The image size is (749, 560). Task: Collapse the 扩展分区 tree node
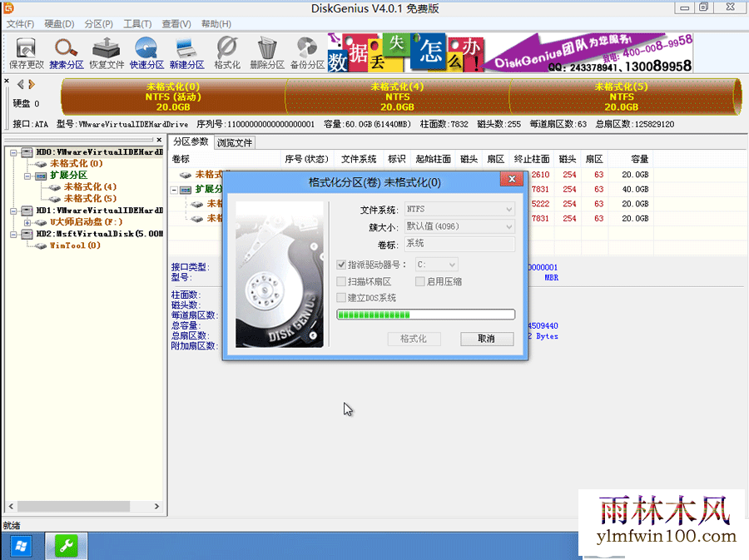tap(27, 176)
